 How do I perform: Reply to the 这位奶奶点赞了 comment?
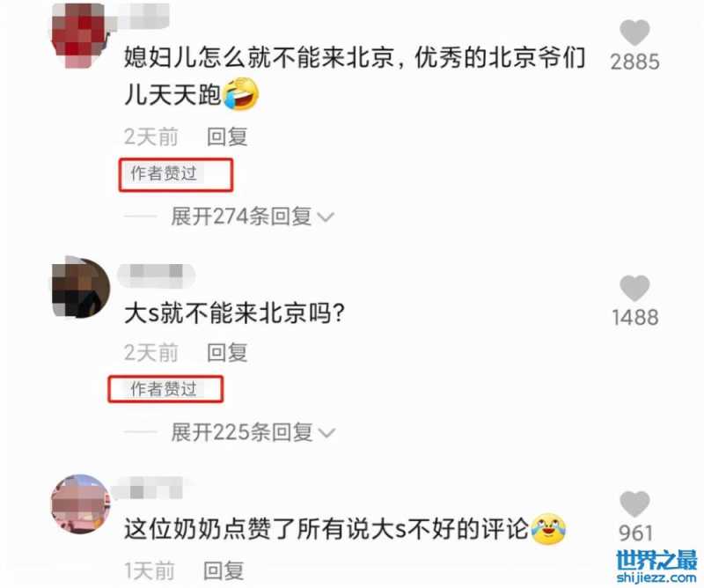pos(224,570)
